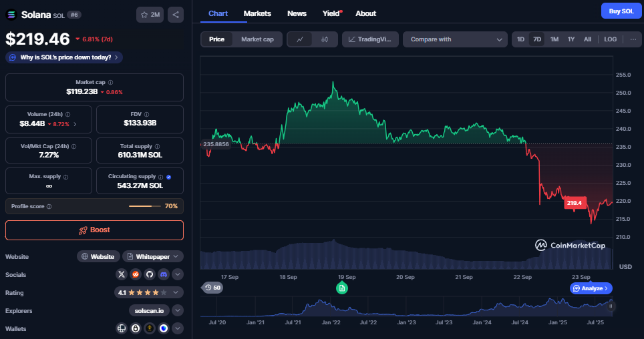Image resolution: width=644 pixels, height=339 pixels.
Task: Open Volume (24h) details arrow
Action: (x=75, y=124)
